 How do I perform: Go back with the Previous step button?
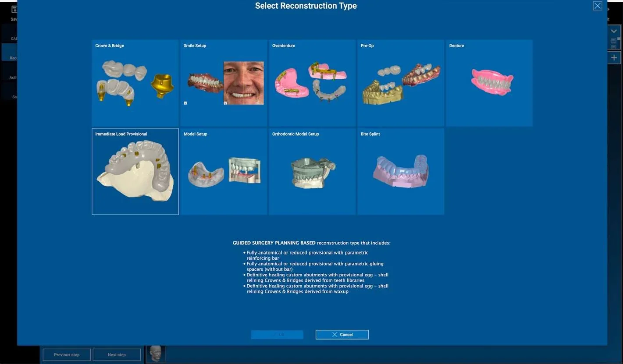pyautogui.click(x=67, y=355)
